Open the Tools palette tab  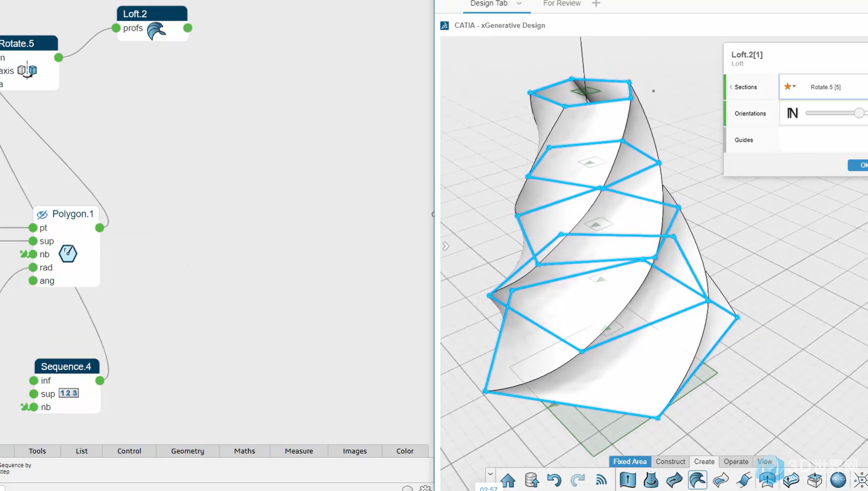(37, 451)
